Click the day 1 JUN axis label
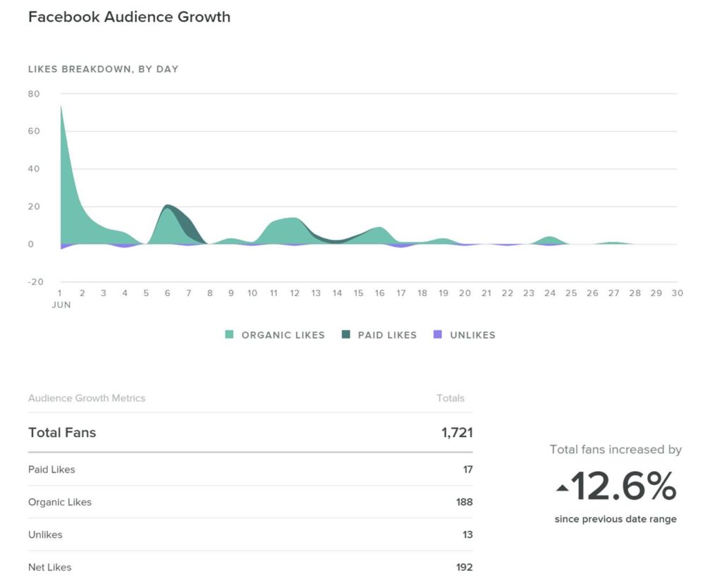722x588 pixels. 61,298
